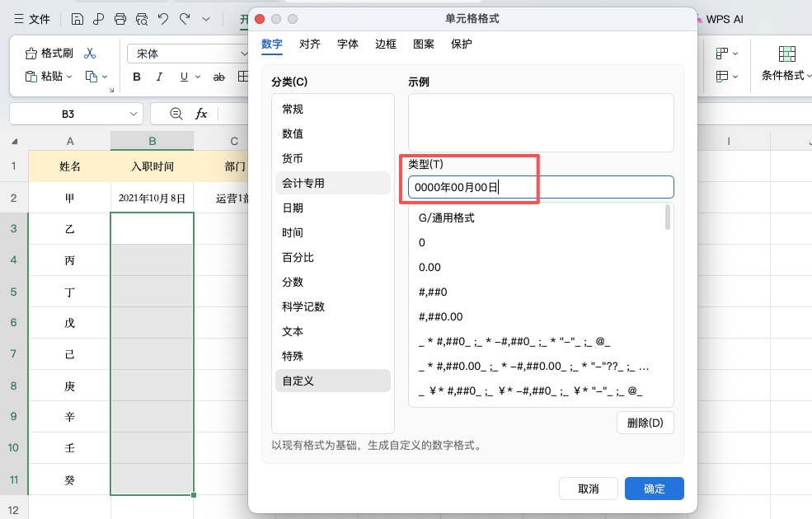
Task: Select column A header
Action: (70, 141)
